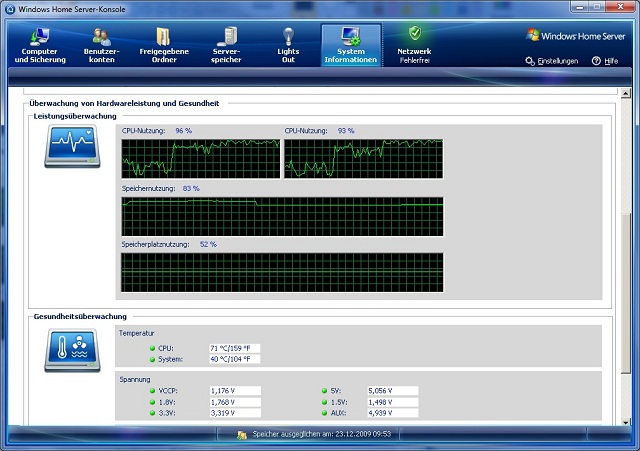Viewport: 640px width, 451px height.
Task: Open the Freigegebene Ordner tab
Action: [x=164, y=45]
